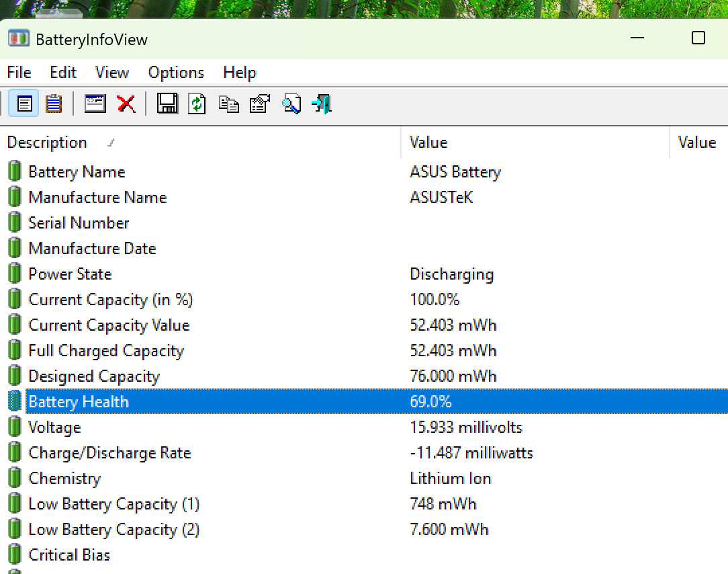Click the first Value column header
Viewport: 728px width, 574px height.
(535, 142)
